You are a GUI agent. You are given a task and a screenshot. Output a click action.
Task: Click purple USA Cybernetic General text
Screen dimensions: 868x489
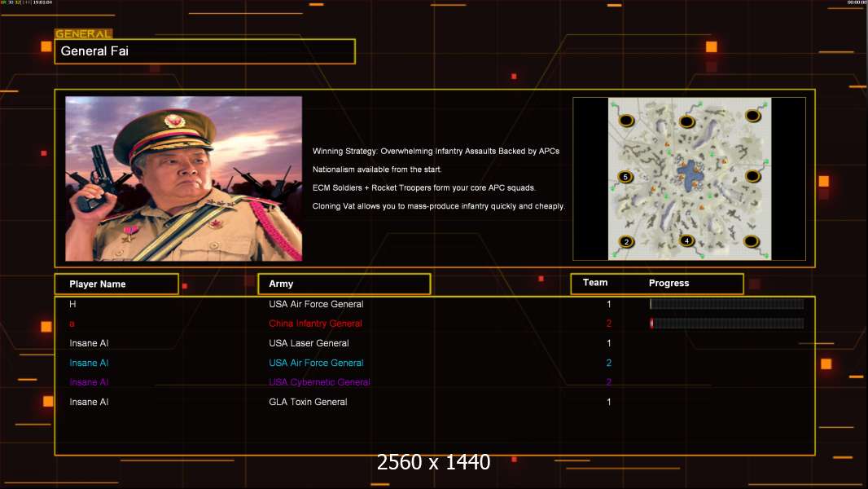tap(319, 382)
